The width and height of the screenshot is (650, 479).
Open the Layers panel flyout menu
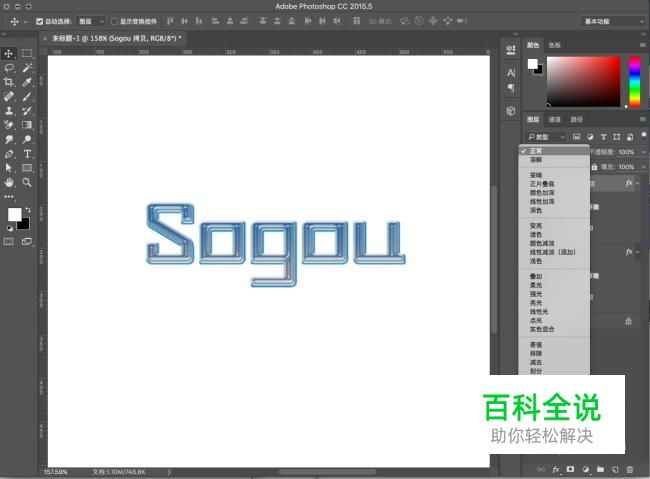tap(643, 119)
